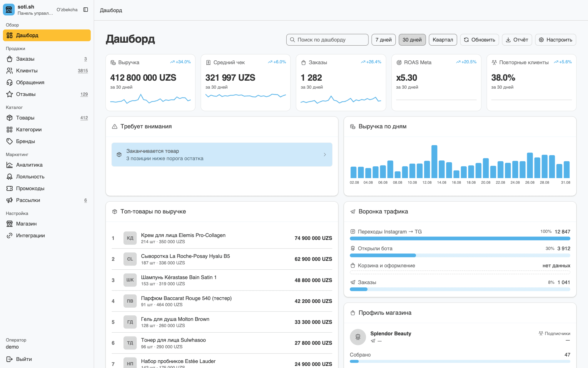Click the Требует внимания warning icon

coord(115,126)
